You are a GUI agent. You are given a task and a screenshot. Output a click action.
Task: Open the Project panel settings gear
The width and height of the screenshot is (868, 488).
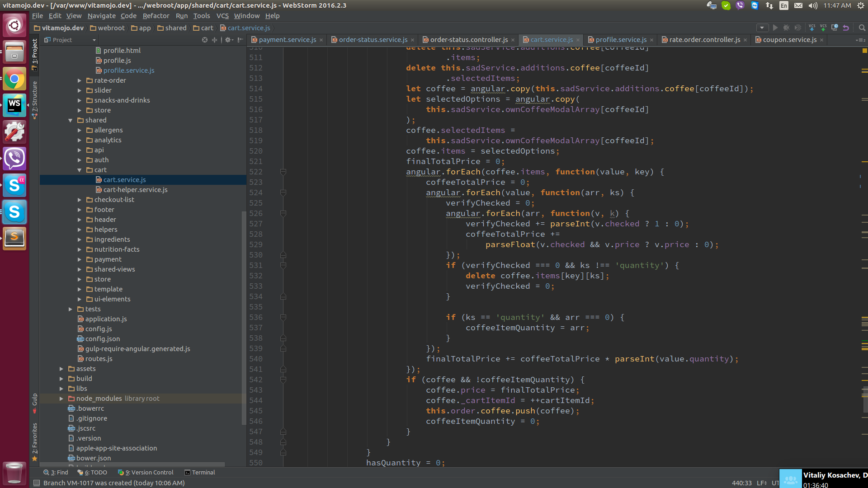click(x=229, y=40)
